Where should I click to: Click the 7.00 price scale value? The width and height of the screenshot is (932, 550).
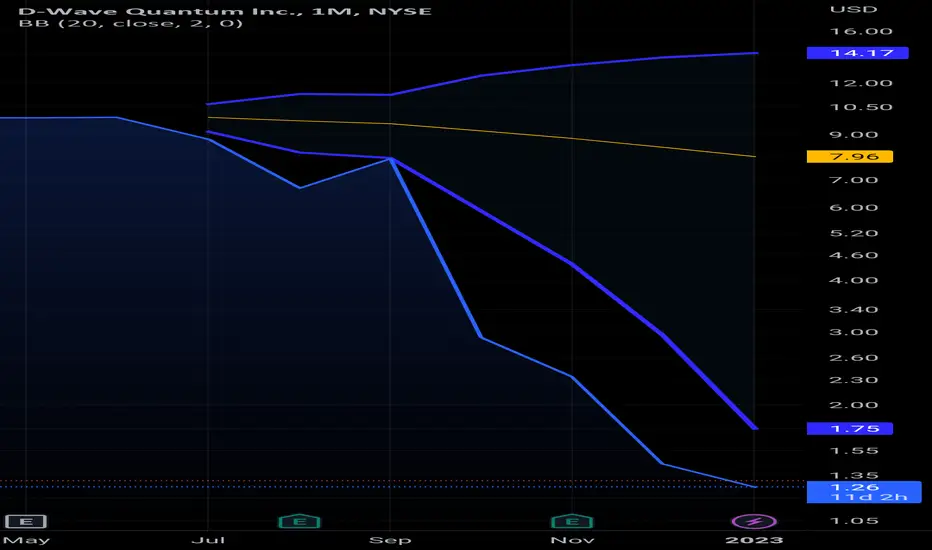click(x=854, y=180)
